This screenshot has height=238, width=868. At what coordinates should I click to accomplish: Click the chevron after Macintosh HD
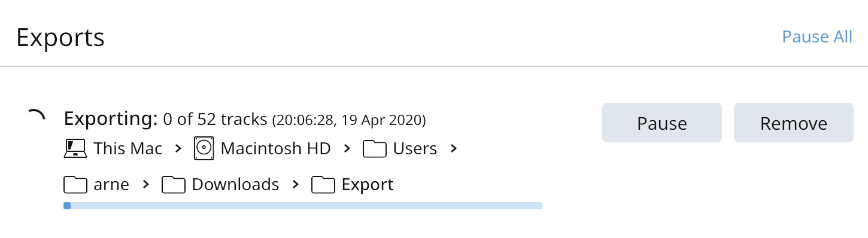tap(347, 148)
